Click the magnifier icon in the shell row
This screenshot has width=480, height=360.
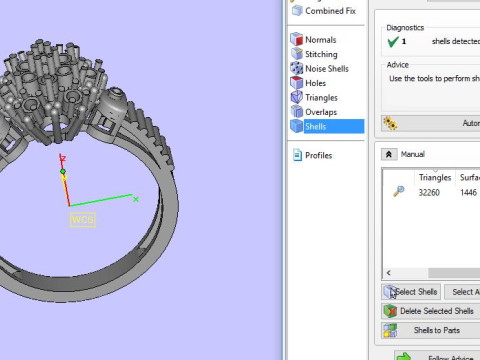point(399,191)
